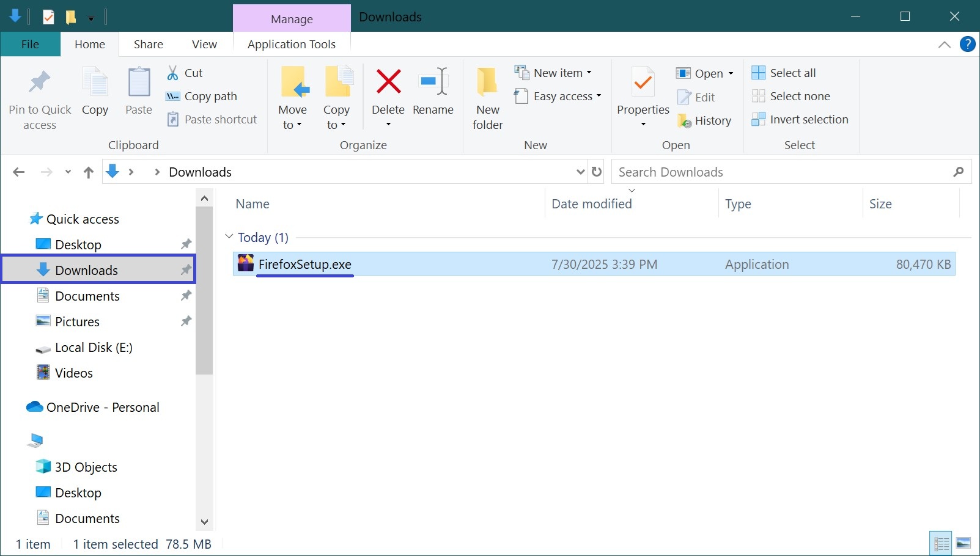Open Local Disk (E:)
The image size is (980, 556).
pos(94,347)
